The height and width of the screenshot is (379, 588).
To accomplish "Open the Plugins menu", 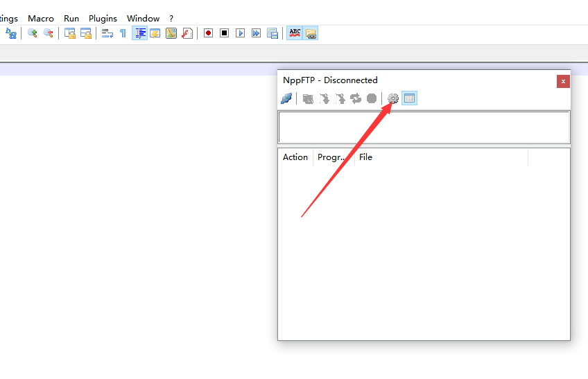I will tap(103, 19).
